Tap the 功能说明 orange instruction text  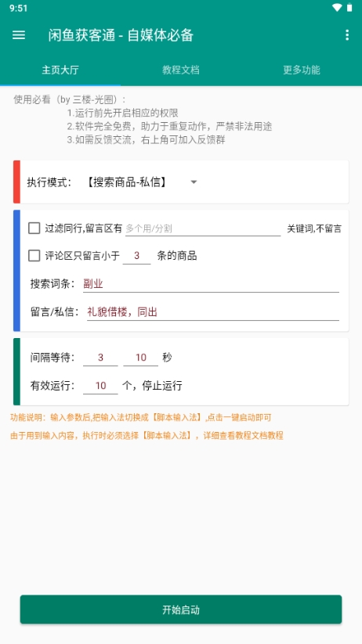[141, 418]
